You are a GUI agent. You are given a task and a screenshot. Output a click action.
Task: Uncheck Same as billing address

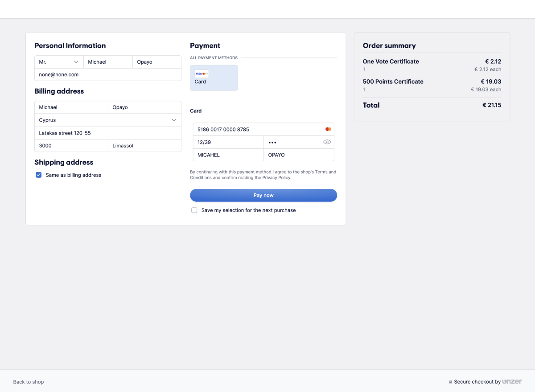39,175
